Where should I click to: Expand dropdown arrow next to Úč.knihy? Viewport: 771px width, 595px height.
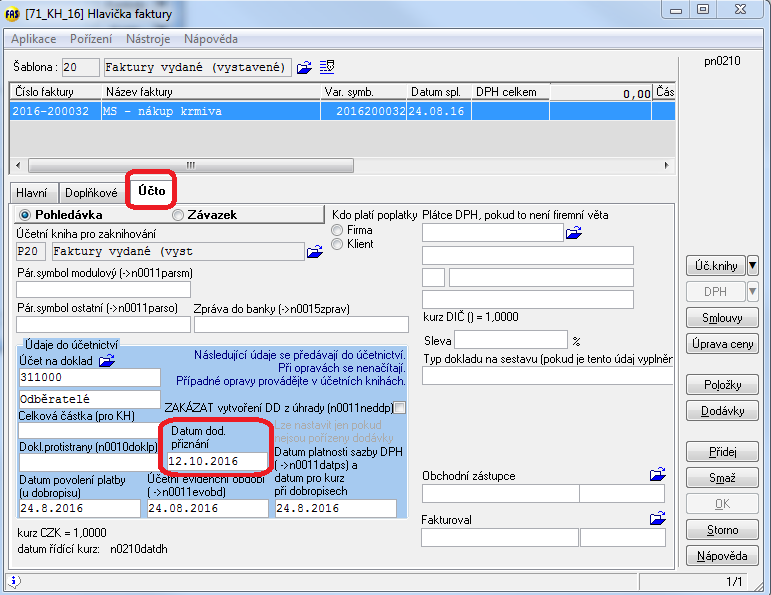click(x=752, y=266)
